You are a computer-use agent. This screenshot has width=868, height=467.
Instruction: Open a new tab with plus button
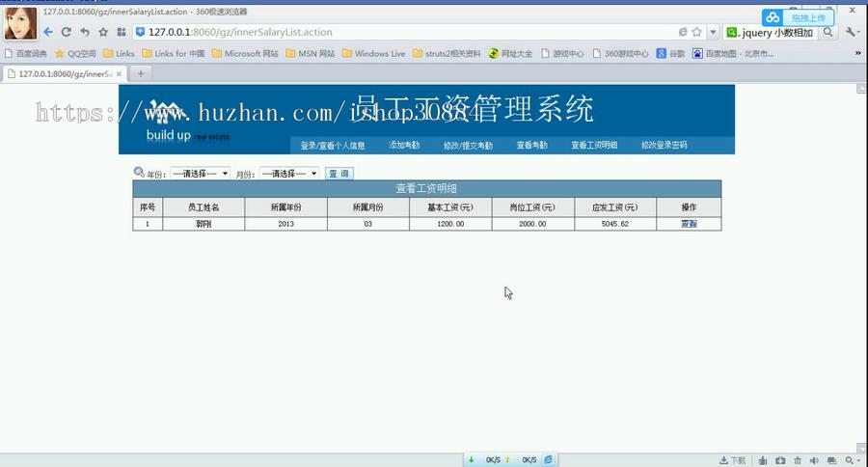tap(140, 73)
